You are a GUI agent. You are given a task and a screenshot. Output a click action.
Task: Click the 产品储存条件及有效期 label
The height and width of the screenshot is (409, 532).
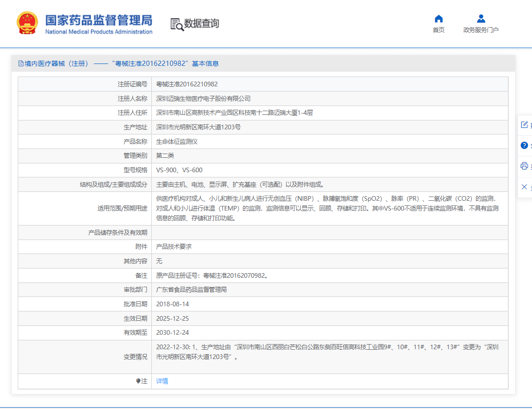pyautogui.click(x=118, y=233)
